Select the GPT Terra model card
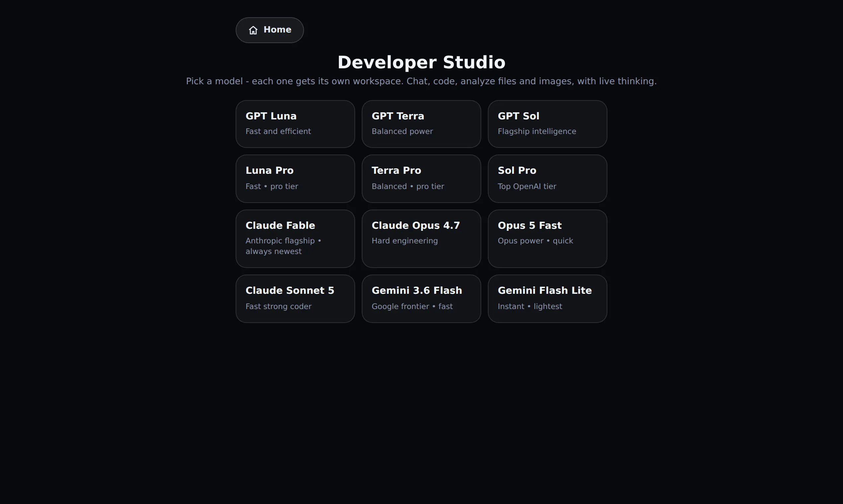This screenshot has height=504, width=843. coord(421,124)
